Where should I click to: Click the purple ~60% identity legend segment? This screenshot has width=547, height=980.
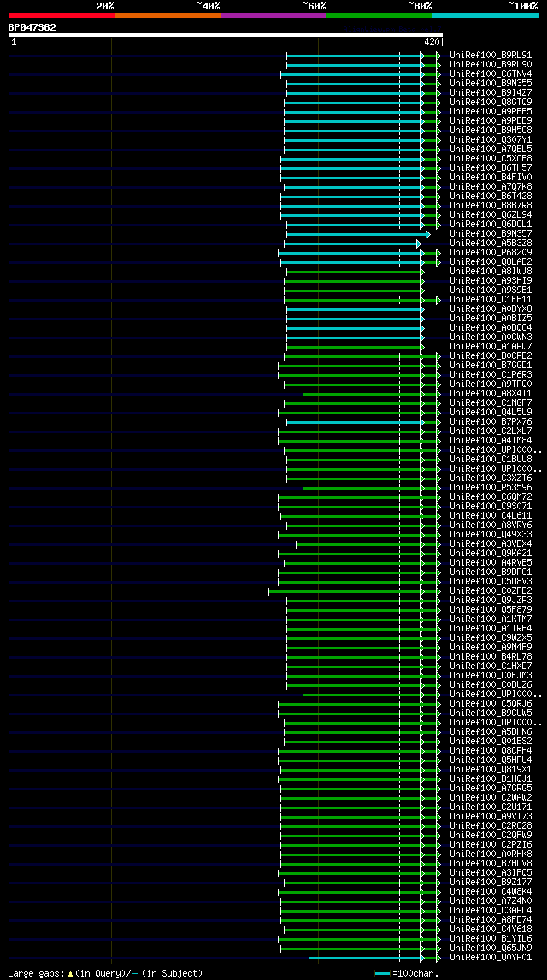273,15
